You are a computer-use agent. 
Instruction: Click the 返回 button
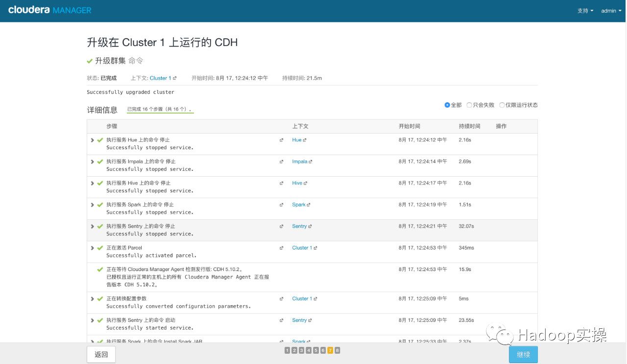[x=101, y=355]
